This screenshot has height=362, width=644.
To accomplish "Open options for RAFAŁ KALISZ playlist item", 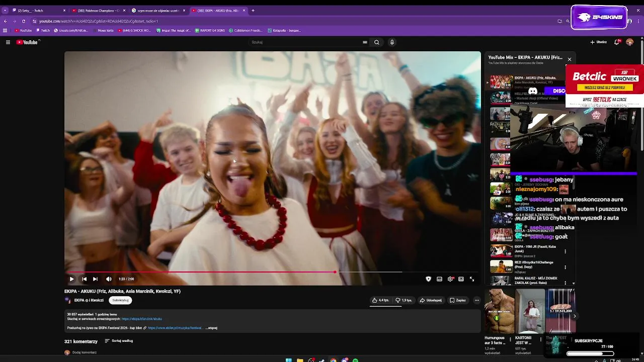I will tap(566, 283).
